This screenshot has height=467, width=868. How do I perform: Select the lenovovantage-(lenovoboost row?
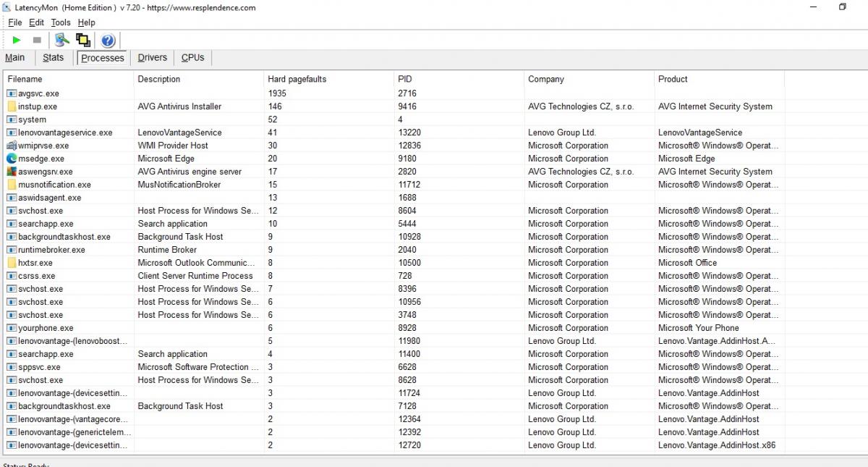(394, 341)
